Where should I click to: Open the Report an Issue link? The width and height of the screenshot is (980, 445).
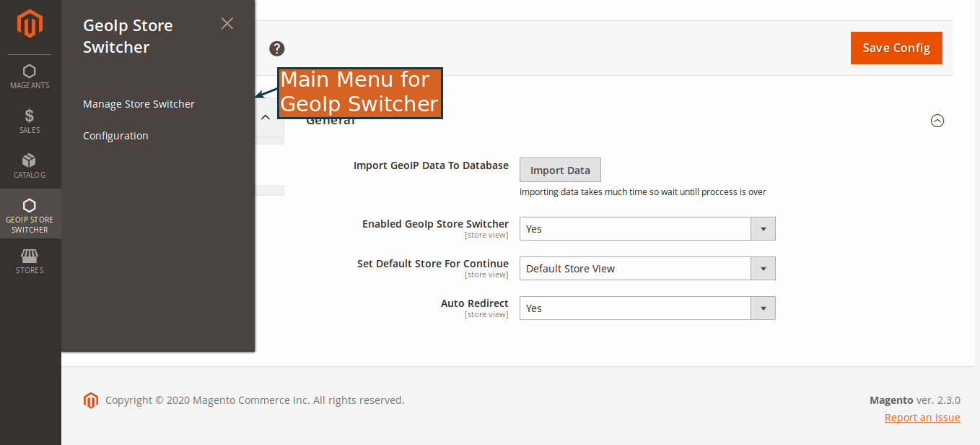pyautogui.click(x=922, y=417)
